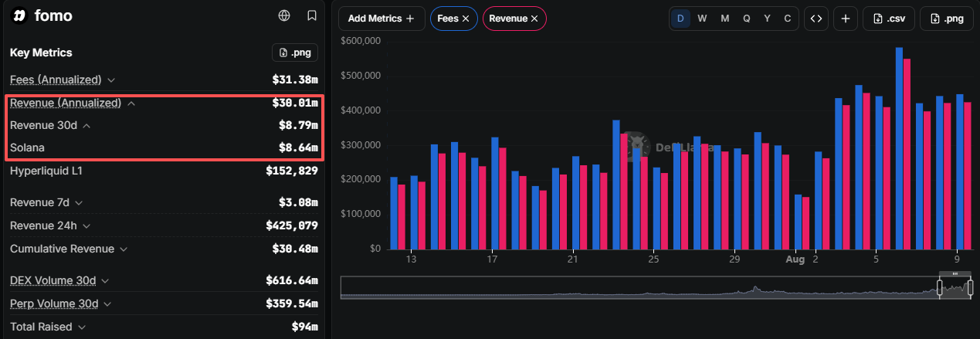
Task: Click the plus icon beside embed button
Action: point(846,19)
